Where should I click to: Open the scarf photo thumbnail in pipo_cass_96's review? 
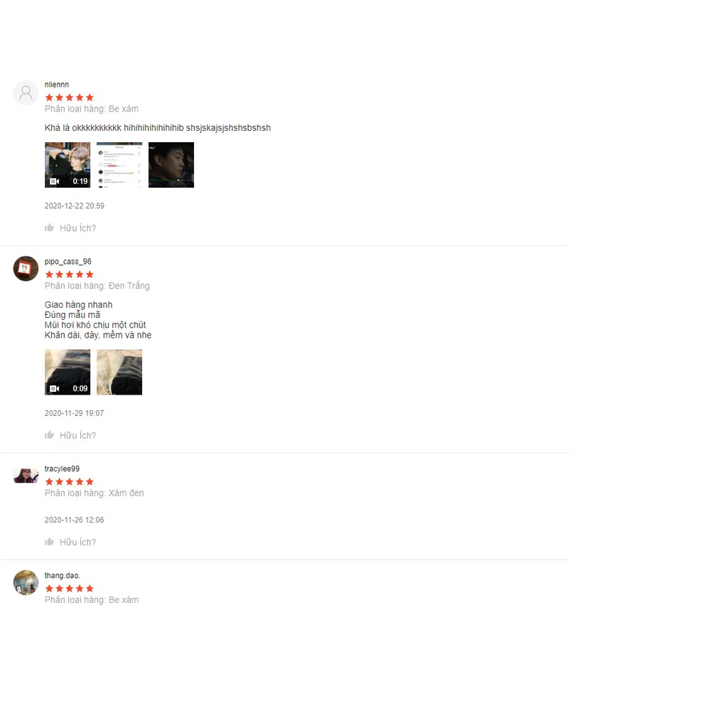[x=119, y=373]
